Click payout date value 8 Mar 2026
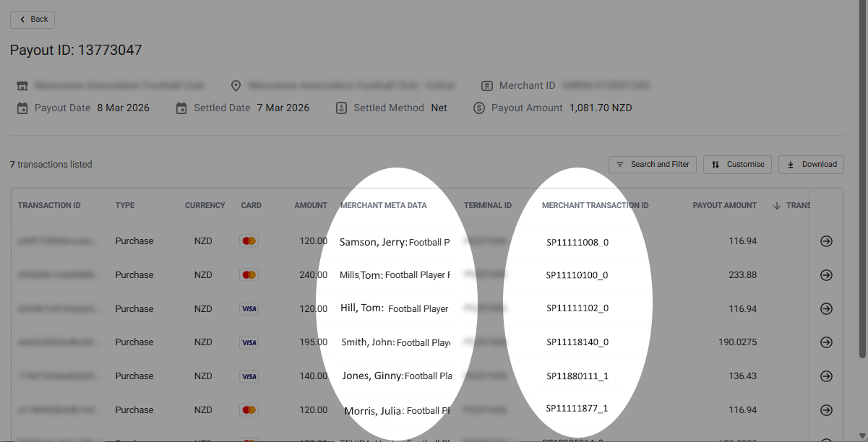 point(123,108)
